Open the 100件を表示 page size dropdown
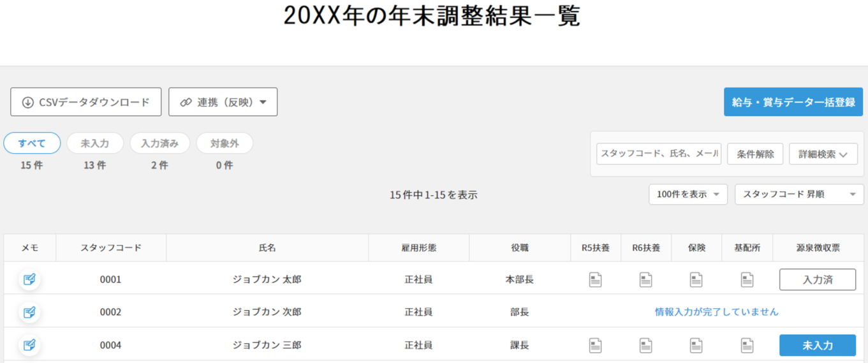Image resolution: width=868 pixels, height=363 pixels. 688,195
